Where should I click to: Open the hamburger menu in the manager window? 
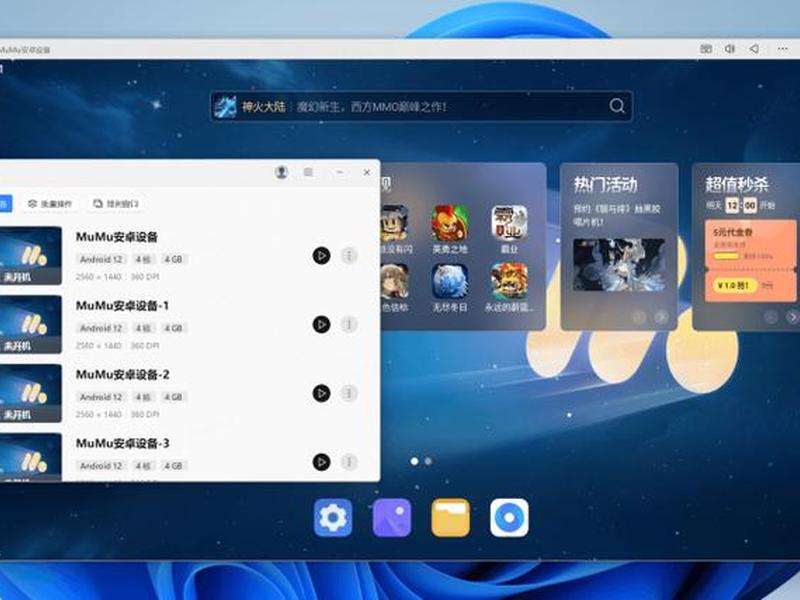[x=308, y=172]
